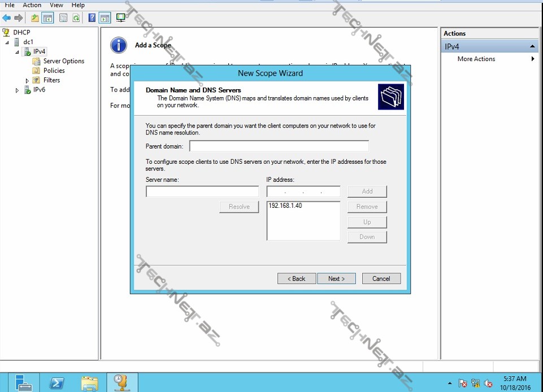This screenshot has height=392, width=543.
Task: Select 192.168.1.40 in DNS server list
Action: tap(285, 206)
